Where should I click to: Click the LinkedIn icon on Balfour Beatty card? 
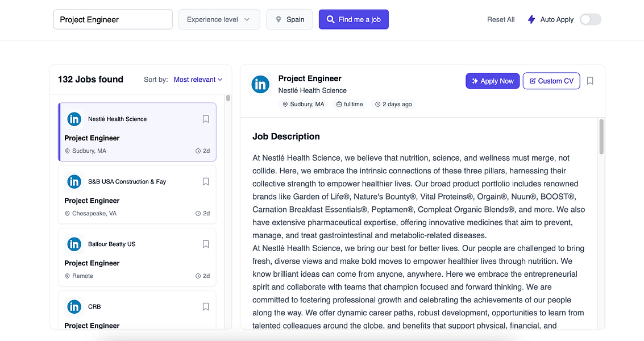coord(74,244)
